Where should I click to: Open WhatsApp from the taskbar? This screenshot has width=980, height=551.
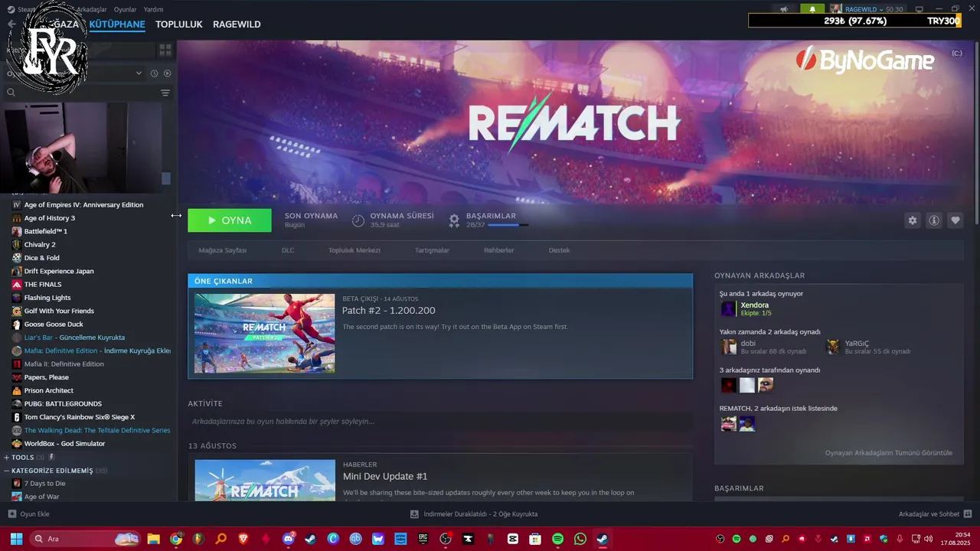click(580, 539)
